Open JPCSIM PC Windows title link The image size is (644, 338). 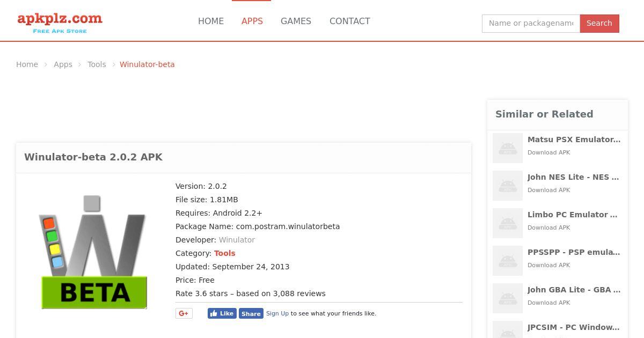573,327
